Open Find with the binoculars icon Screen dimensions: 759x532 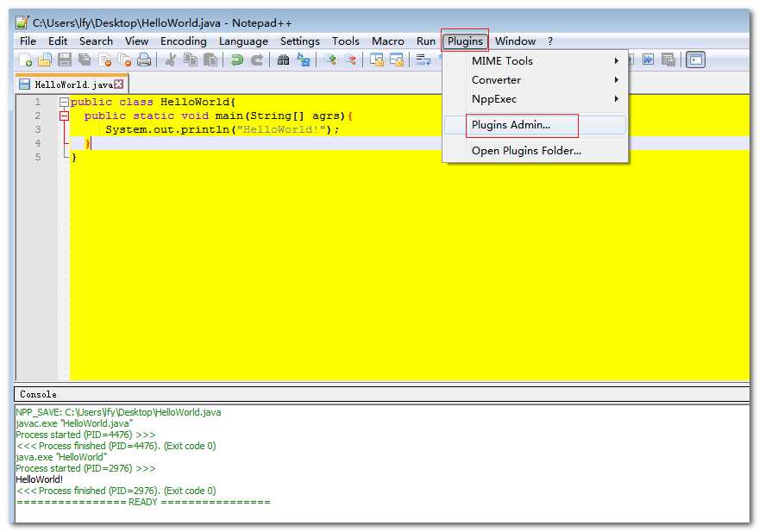click(x=283, y=60)
